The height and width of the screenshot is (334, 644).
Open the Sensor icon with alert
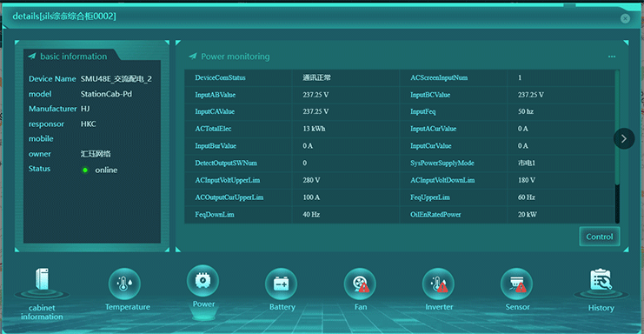point(517,284)
